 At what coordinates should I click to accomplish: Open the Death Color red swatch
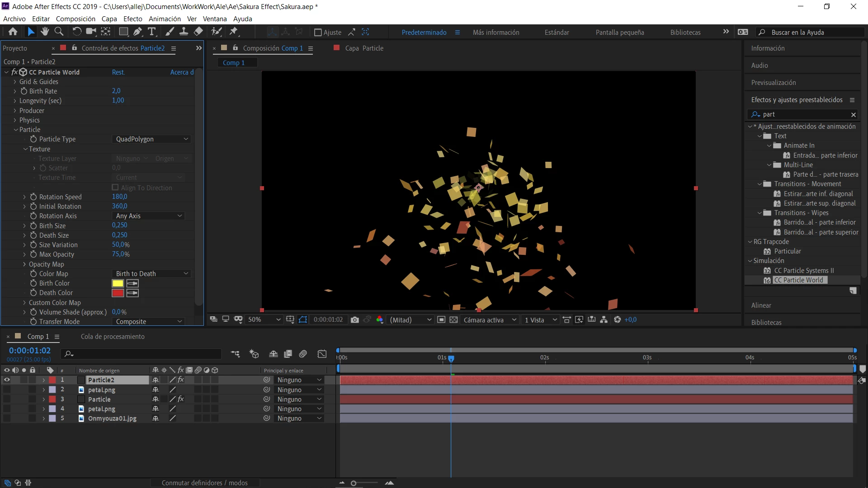tap(118, 293)
